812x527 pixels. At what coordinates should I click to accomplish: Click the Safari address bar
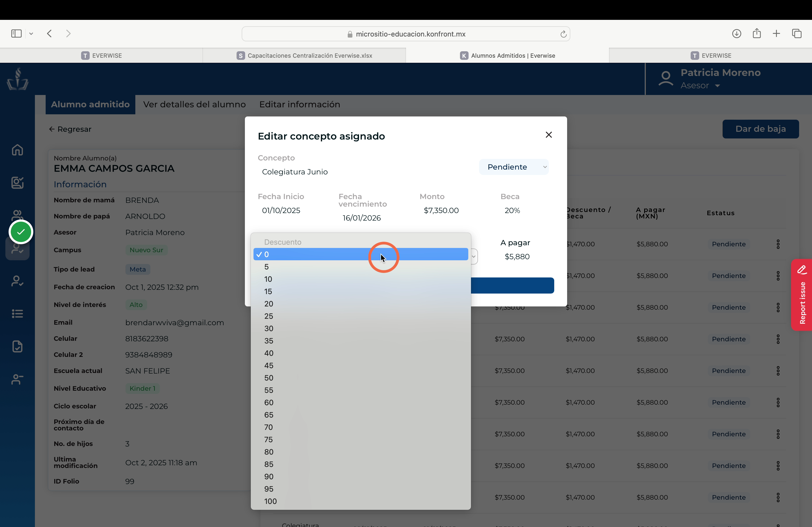[x=406, y=34]
